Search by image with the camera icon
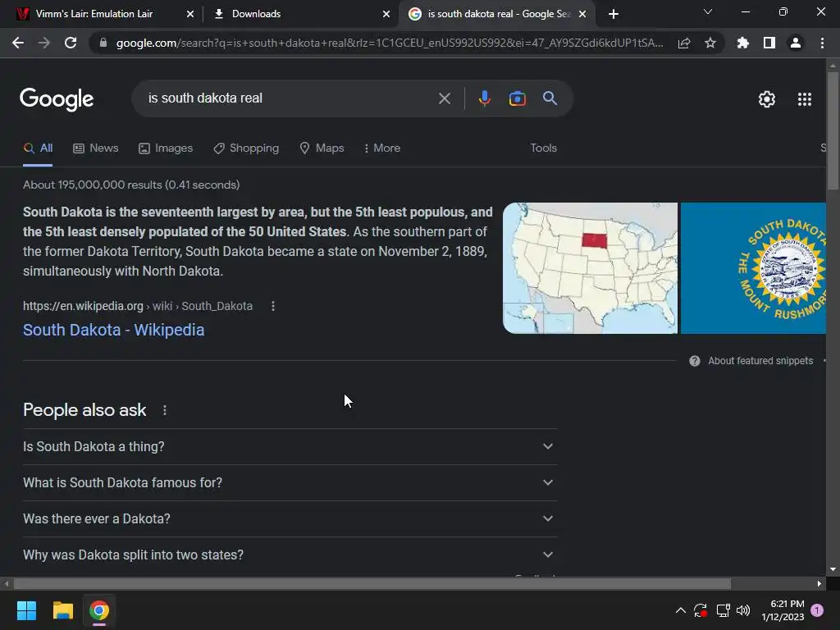This screenshot has width=840, height=630. [x=518, y=98]
